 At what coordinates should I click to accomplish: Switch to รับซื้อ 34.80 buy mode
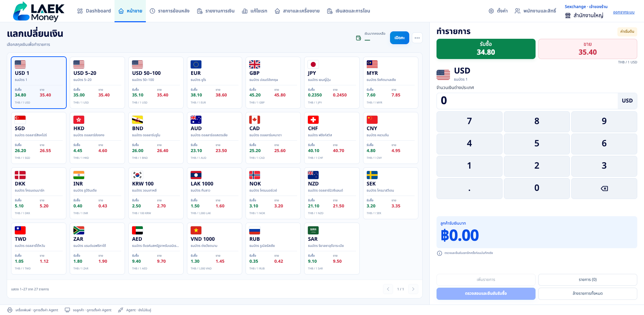tap(486, 49)
